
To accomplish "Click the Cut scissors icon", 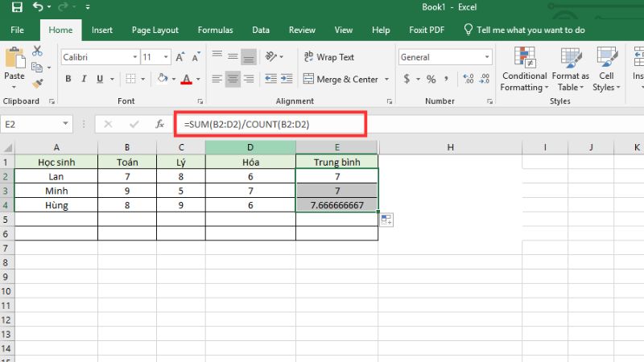I will pos(37,51).
